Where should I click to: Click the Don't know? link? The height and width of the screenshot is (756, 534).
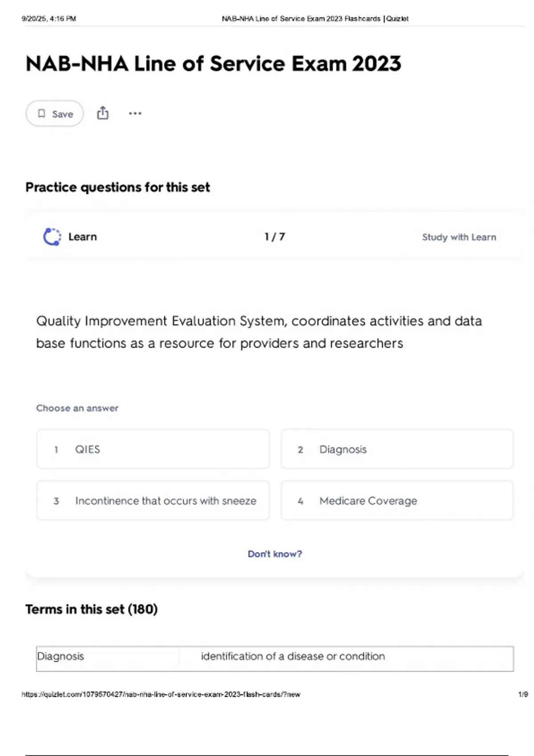click(275, 554)
